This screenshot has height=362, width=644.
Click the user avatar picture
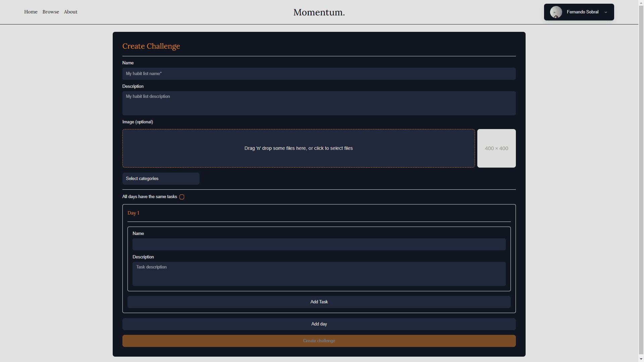pos(556,12)
